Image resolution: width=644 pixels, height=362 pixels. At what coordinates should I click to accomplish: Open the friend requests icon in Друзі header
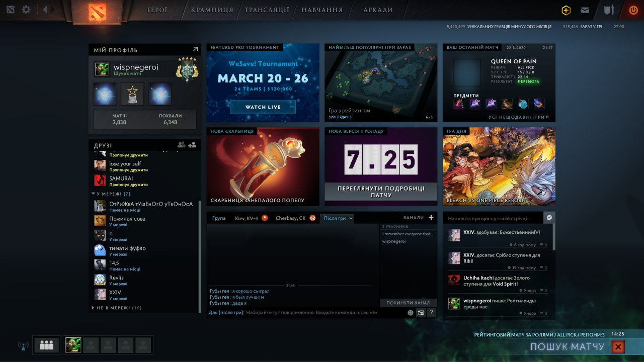(181, 145)
